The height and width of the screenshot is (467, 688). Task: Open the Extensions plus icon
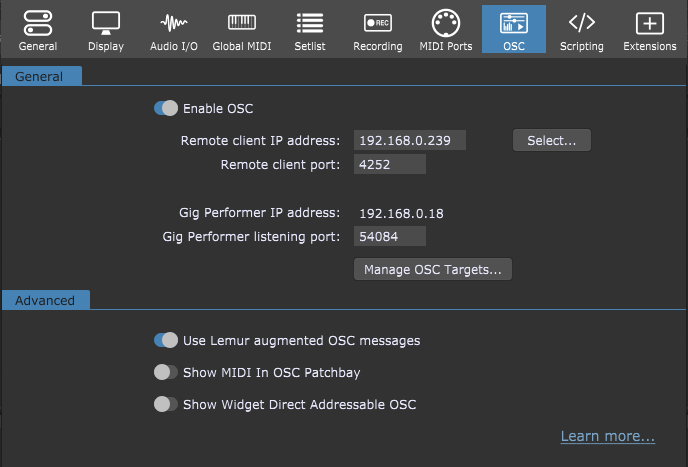coord(650,23)
